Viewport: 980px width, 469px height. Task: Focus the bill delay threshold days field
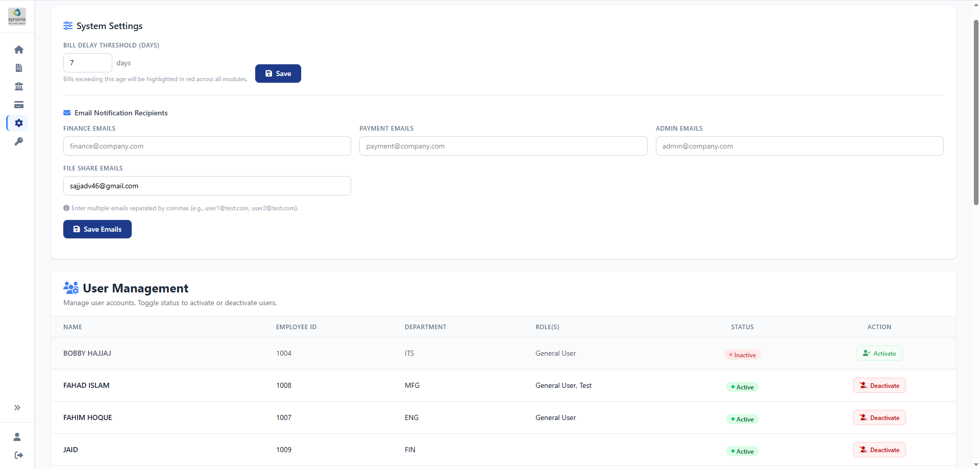point(88,63)
